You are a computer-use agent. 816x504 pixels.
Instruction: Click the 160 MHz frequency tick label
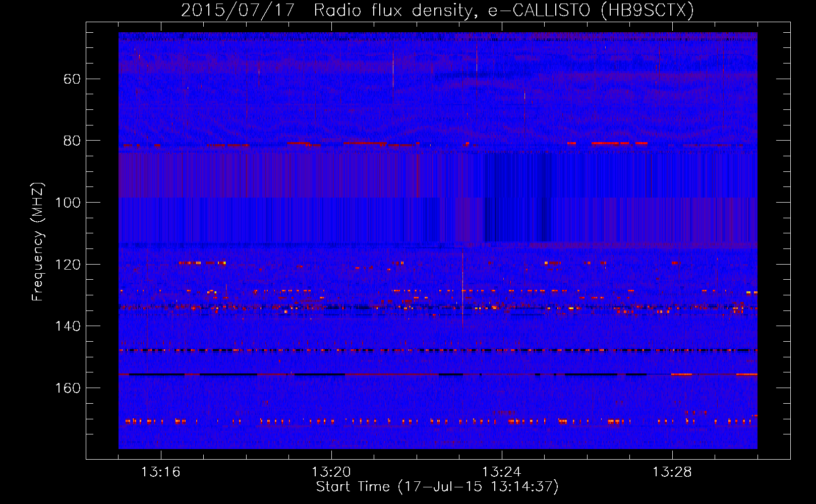pos(68,388)
